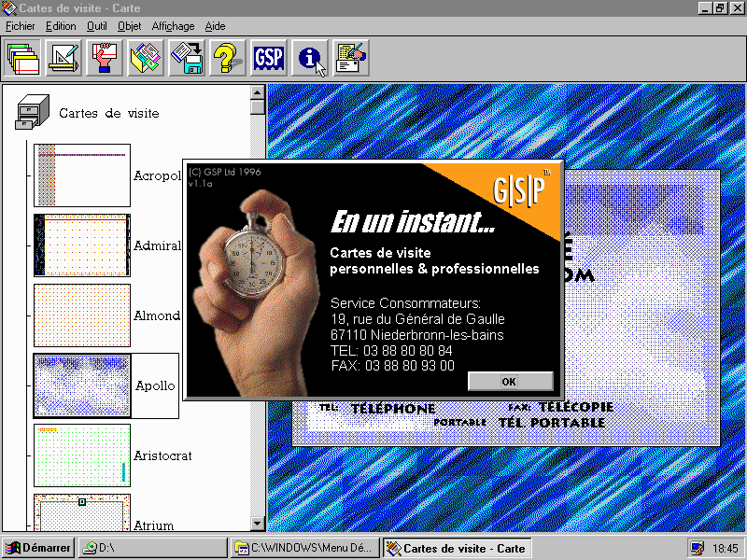Open the Affichage menu
747x560 pixels.
tap(173, 26)
